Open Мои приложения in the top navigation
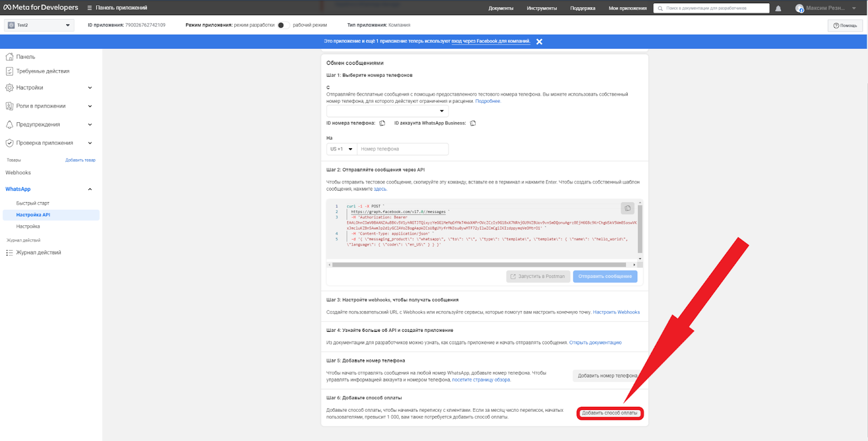Viewport: 868px width, 441px height. coord(628,8)
